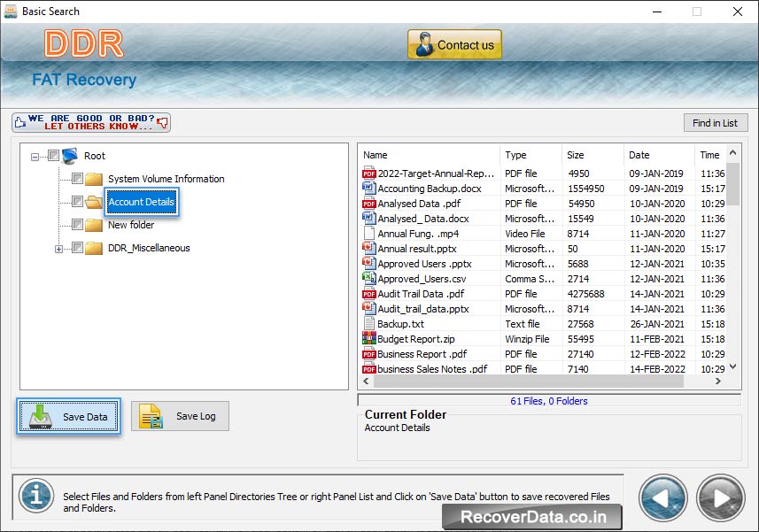Click the Excel icon of Approved_Users.csv
Viewport: 759px width, 532px height.
368,278
